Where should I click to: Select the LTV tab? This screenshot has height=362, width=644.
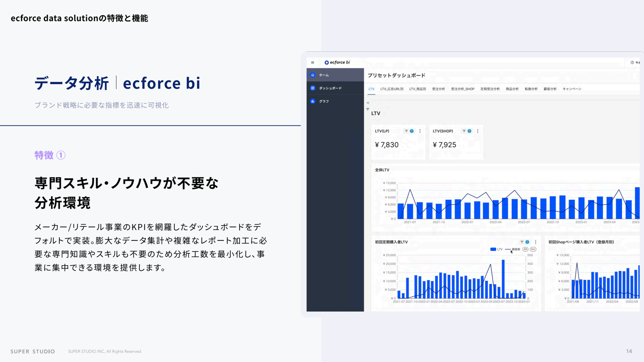pos(371,89)
